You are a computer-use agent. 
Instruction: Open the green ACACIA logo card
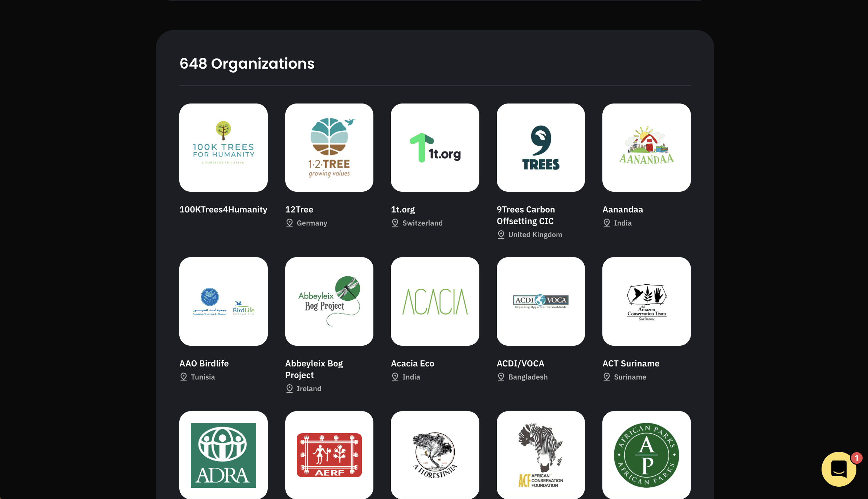click(435, 301)
